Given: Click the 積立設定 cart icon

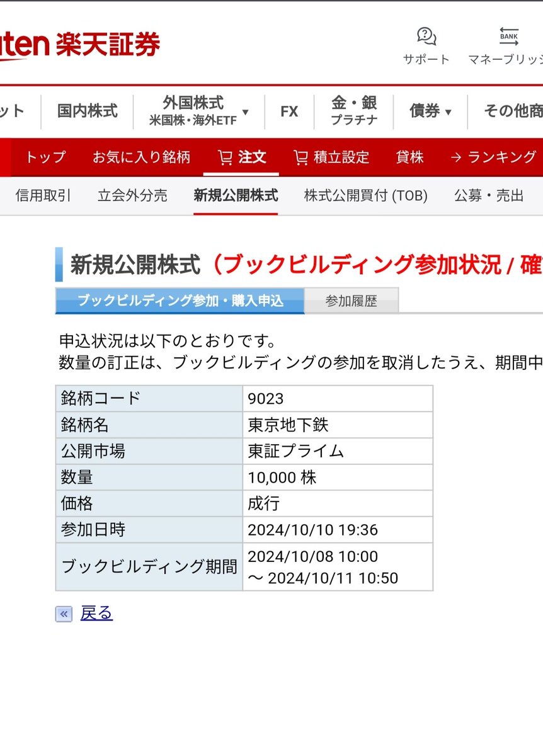Looking at the screenshot, I should [x=301, y=157].
